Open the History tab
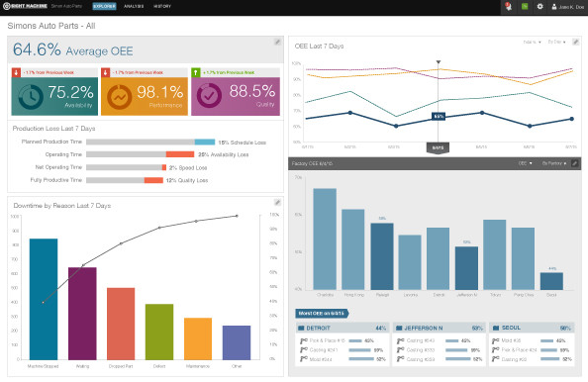Image resolution: width=588 pixels, height=382 pixels. pyautogui.click(x=162, y=6)
